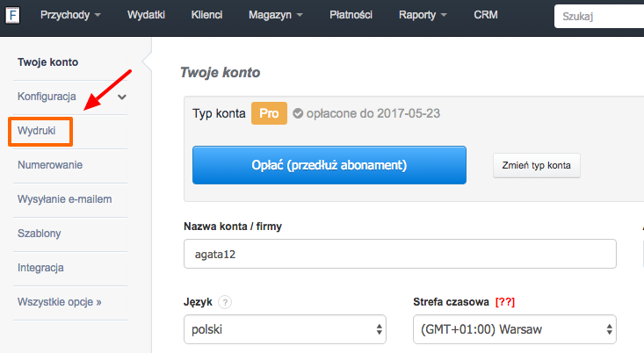
Task: Open the Numerowanie sidebar link
Action: tap(50, 164)
